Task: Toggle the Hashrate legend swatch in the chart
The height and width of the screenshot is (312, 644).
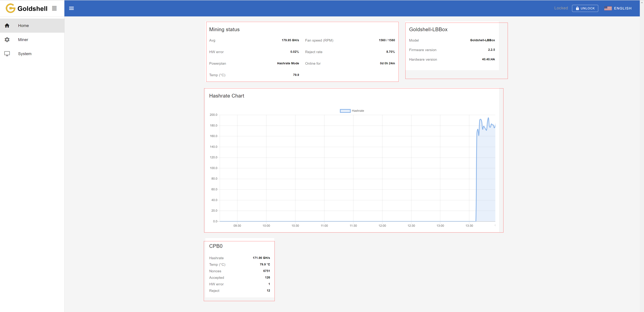Action: coord(345,111)
